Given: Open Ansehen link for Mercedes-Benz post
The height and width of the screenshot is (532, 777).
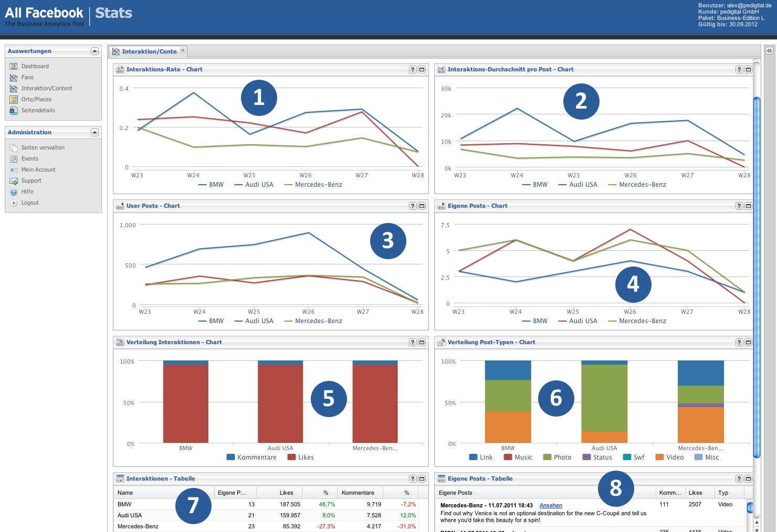Looking at the screenshot, I should (x=551, y=506).
